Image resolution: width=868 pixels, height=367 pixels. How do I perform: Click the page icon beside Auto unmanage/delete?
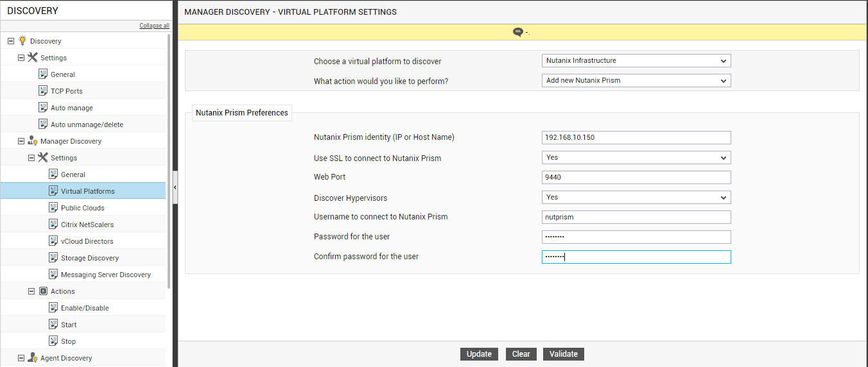(43, 124)
